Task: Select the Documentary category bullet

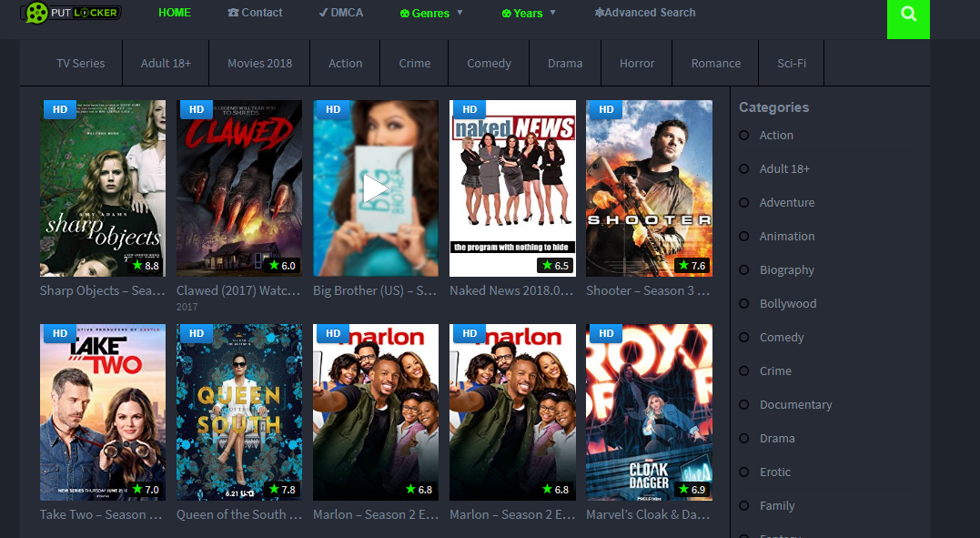Action: coord(743,405)
